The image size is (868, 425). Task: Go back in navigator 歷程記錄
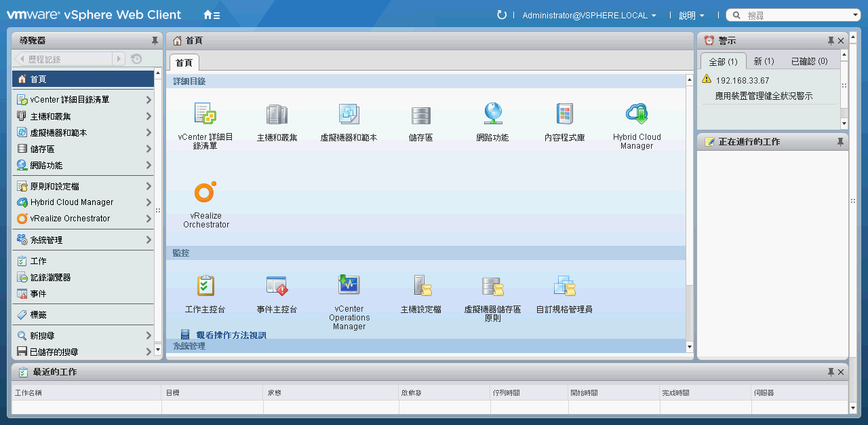pos(21,59)
